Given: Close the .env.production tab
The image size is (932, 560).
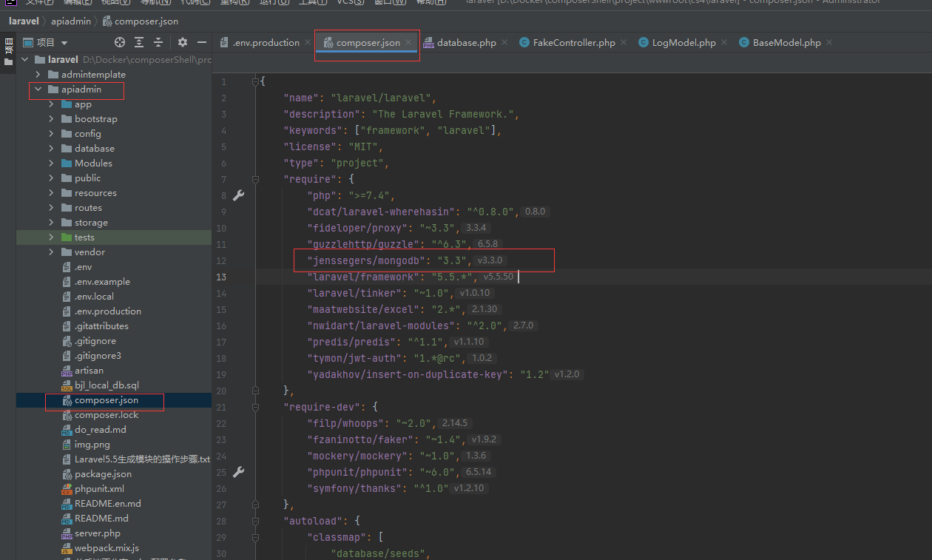Looking at the screenshot, I should tap(308, 43).
